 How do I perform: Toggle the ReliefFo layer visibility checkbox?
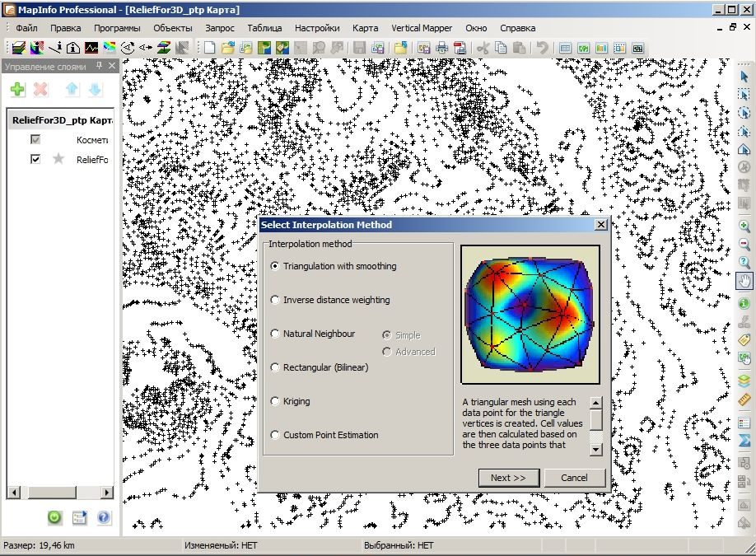click(x=35, y=159)
